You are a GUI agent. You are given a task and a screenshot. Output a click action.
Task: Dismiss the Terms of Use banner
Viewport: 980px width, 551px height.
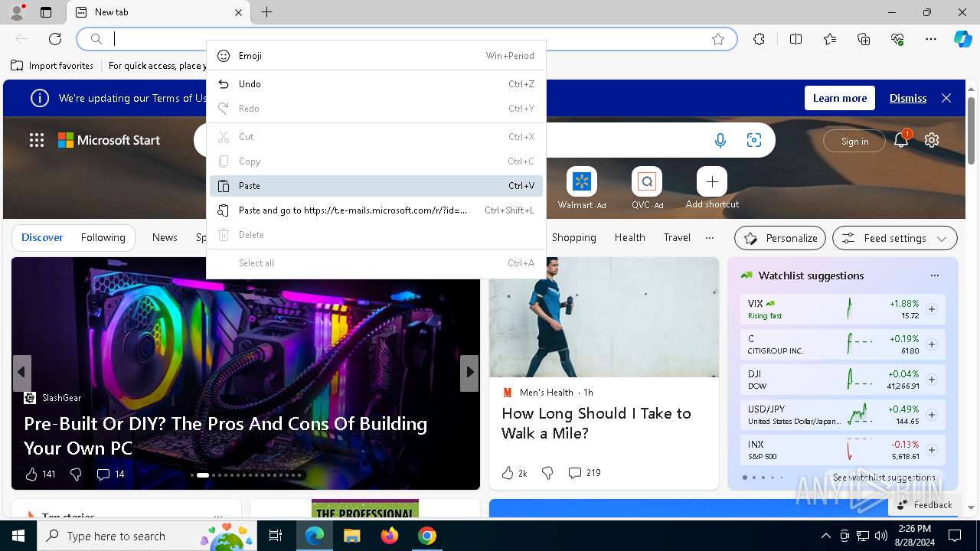908,98
